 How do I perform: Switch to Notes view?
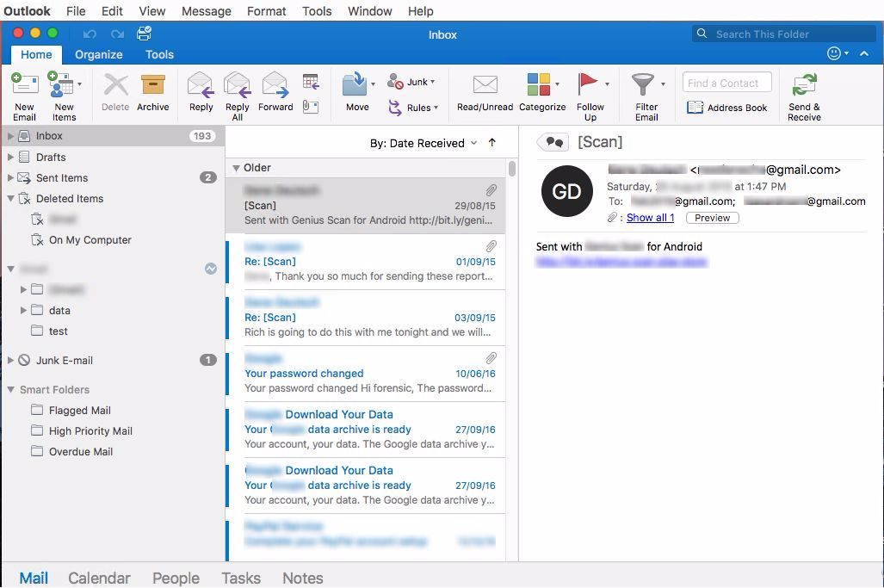pyautogui.click(x=303, y=578)
